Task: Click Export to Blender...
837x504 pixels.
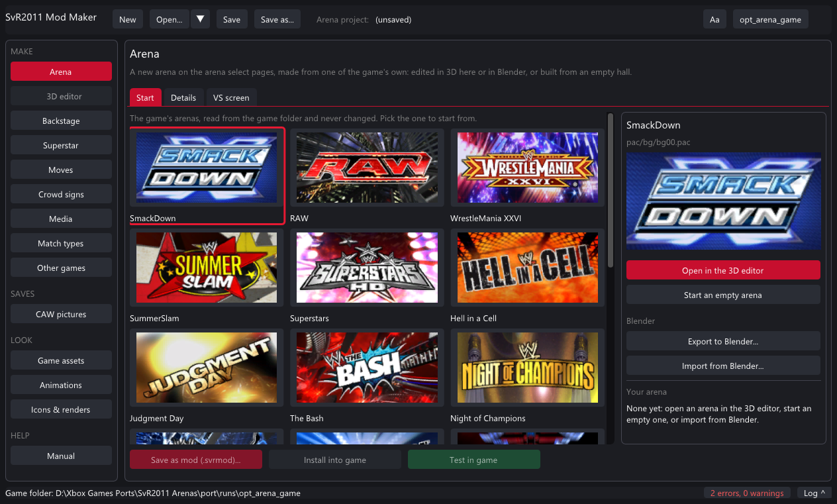Action: tap(723, 341)
